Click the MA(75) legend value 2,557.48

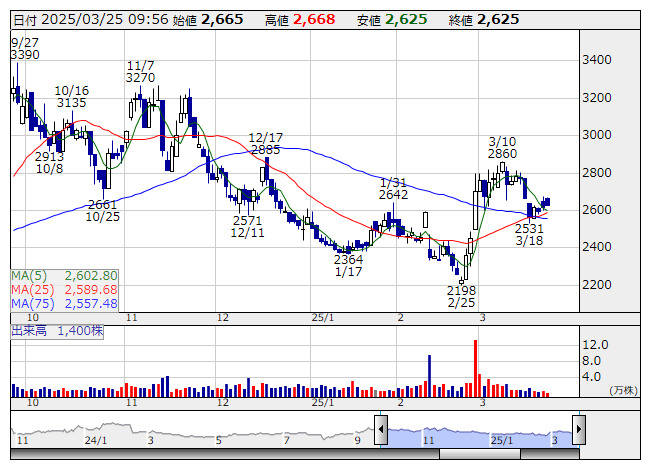pos(91,304)
